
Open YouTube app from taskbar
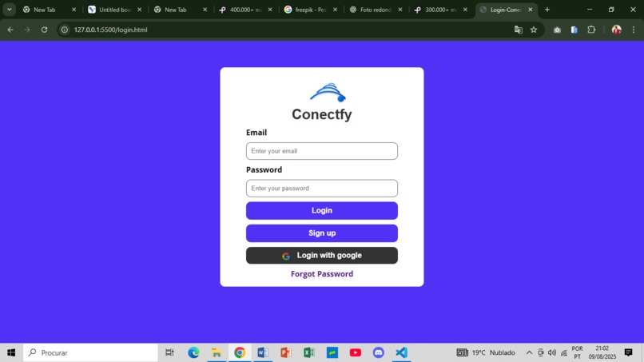pos(356,352)
